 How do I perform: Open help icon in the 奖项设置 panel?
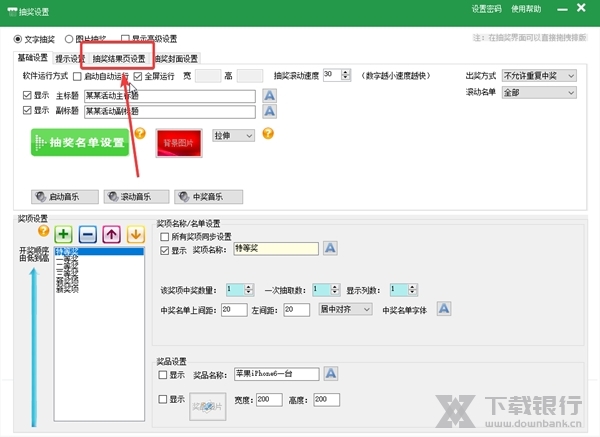[x=44, y=231]
